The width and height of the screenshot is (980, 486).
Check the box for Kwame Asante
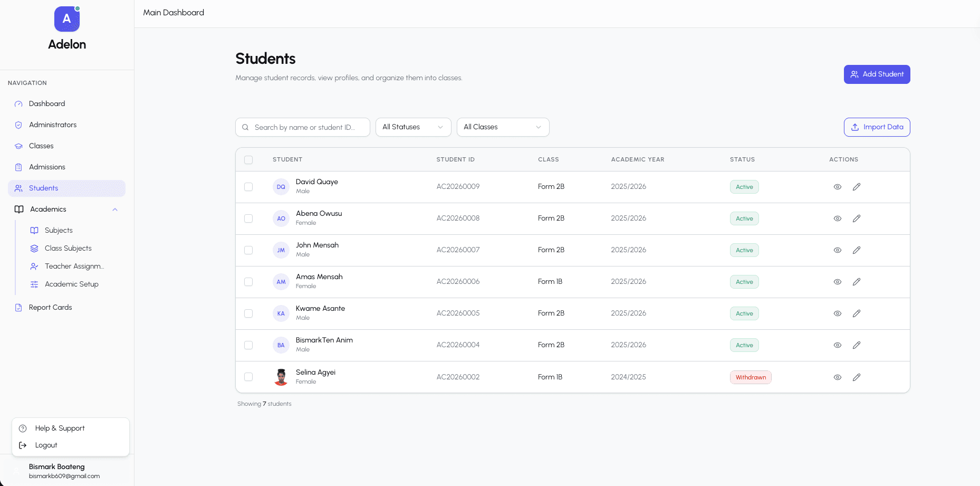[x=248, y=313]
